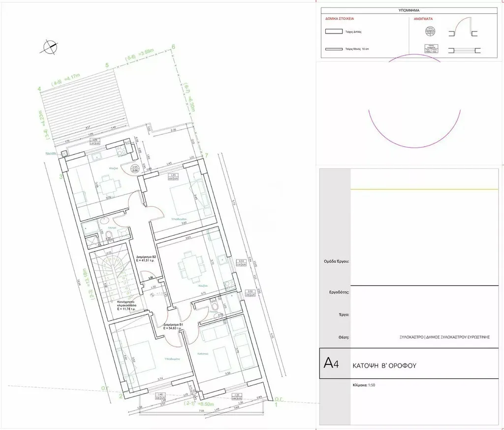Click the window opening symbol in the legend

point(464,51)
